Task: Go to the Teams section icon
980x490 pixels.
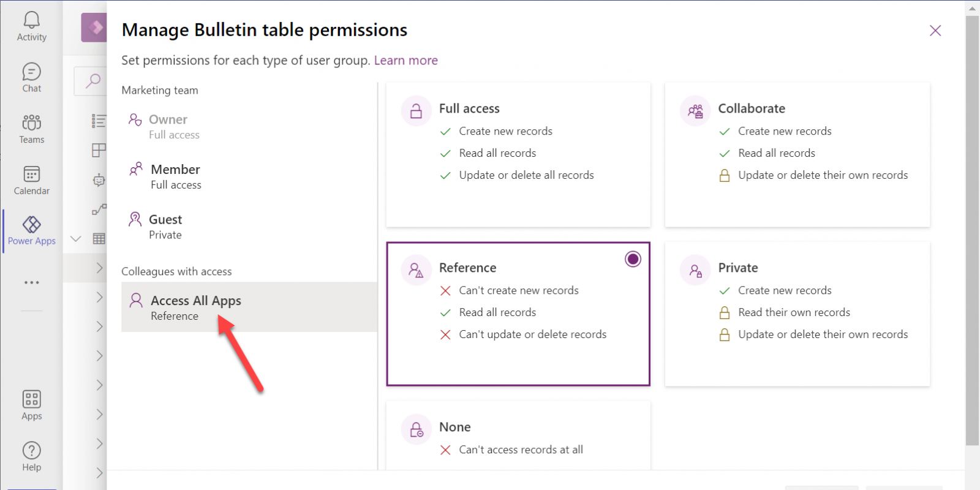Action: (x=32, y=129)
